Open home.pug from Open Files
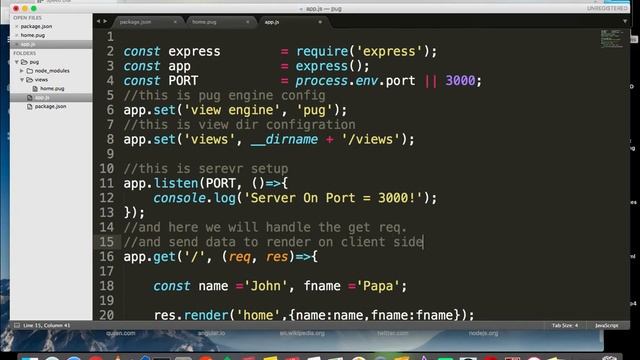Image resolution: width=640 pixels, height=360 pixels. point(33,36)
